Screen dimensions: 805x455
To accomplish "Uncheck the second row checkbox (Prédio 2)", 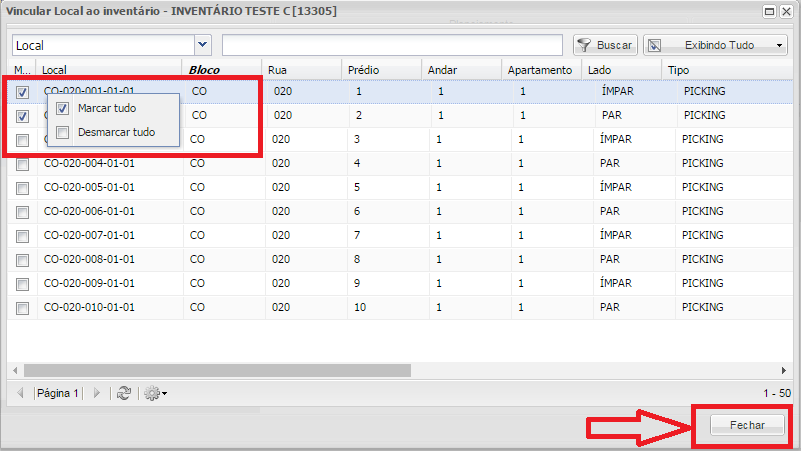I will tap(22, 117).
